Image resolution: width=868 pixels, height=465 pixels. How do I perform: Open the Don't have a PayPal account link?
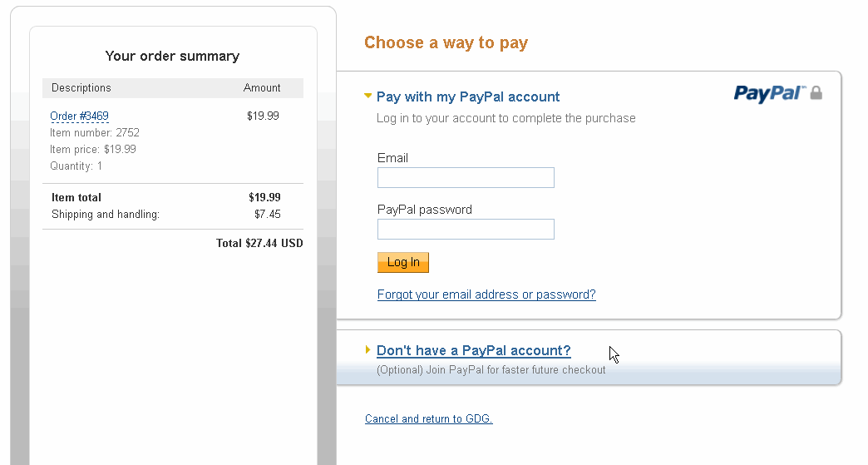coord(474,350)
